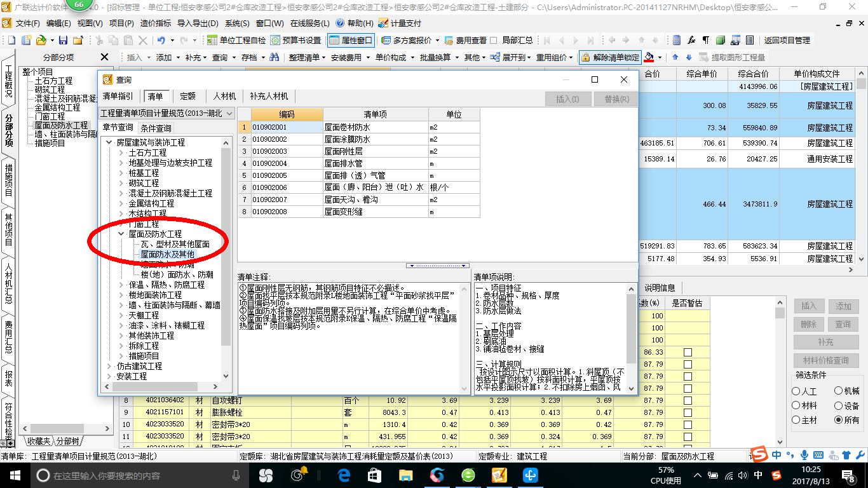Expand the 土石方工程 node in query dialog
The width and height of the screenshot is (868, 488).
pyautogui.click(x=121, y=152)
